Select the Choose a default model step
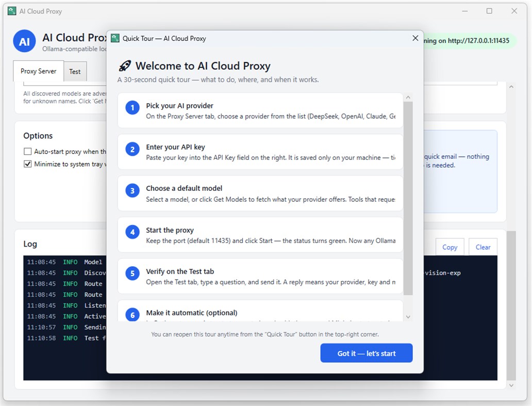 [260, 193]
